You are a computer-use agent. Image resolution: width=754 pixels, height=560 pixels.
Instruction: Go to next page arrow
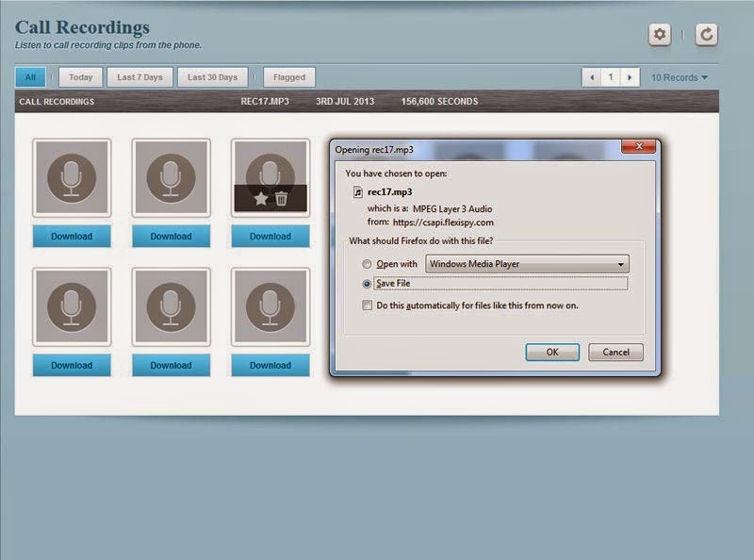[630, 77]
